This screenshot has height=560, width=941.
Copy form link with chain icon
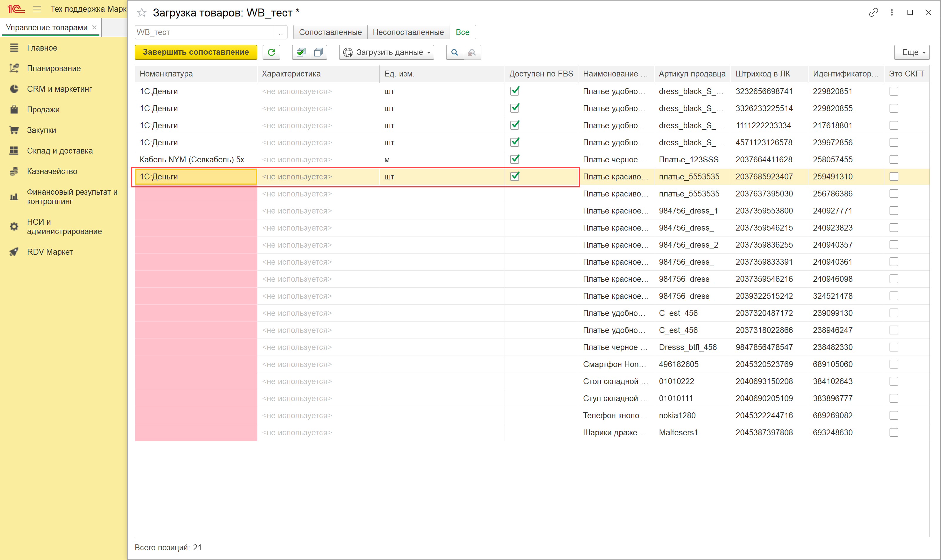tap(873, 13)
